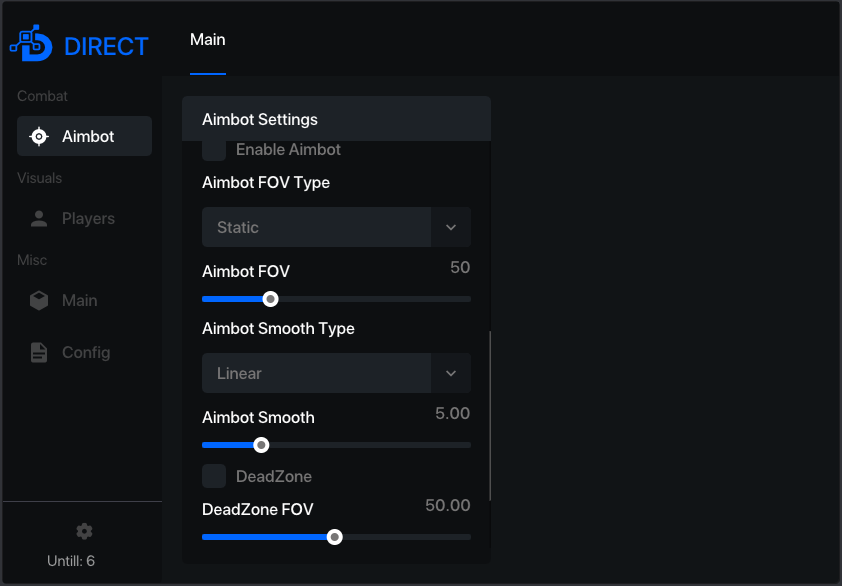The image size is (842, 586).
Task: Click the settings panel vertical scrollbar
Action: (x=490, y=416)
